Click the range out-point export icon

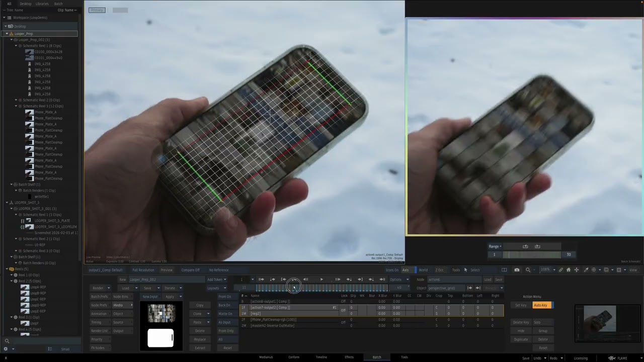[x=537, y=246]
